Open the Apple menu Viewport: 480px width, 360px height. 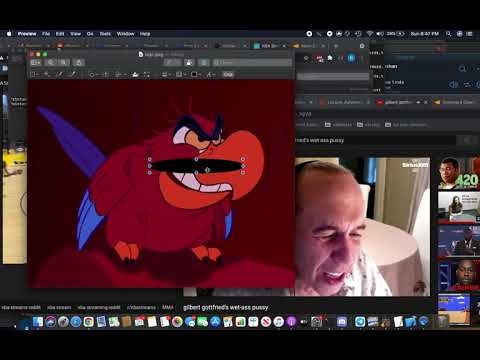[9, 34]
